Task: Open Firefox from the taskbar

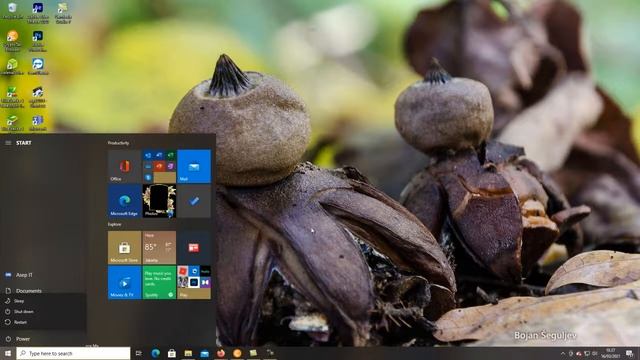Action: (x=221, y=353)
